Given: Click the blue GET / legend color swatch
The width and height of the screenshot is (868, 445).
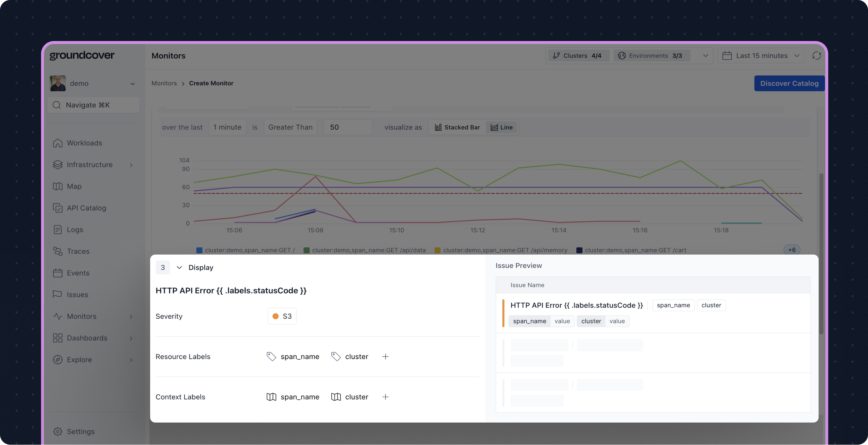Looking at the screenshot, I should [x=199, y=250].
